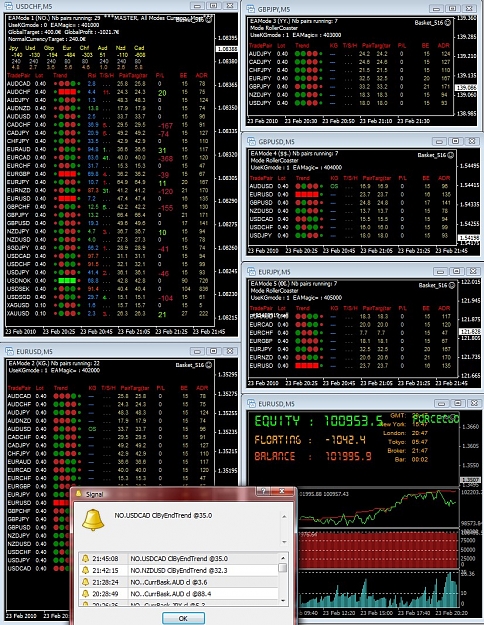Open help with the Signal dialog question mark

(x=264, y=491)
